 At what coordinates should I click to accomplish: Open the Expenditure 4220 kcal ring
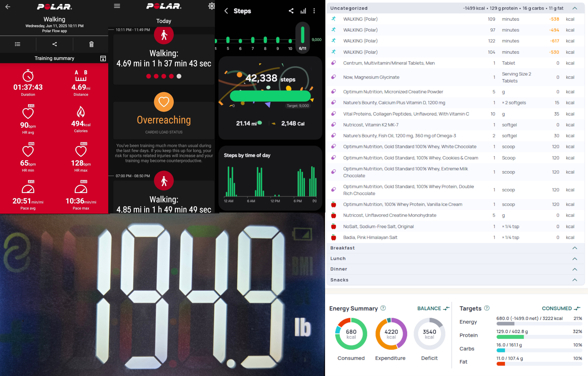coord(391,334)
